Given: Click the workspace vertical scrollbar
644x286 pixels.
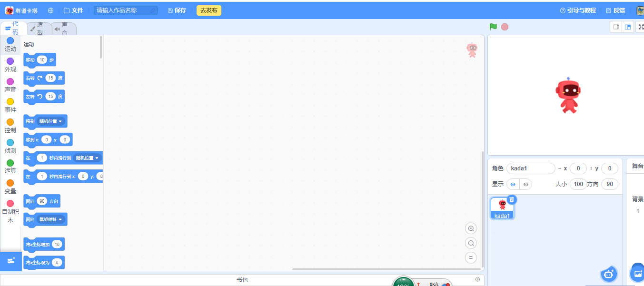Looking at the screenshot, I should [482, 209].
